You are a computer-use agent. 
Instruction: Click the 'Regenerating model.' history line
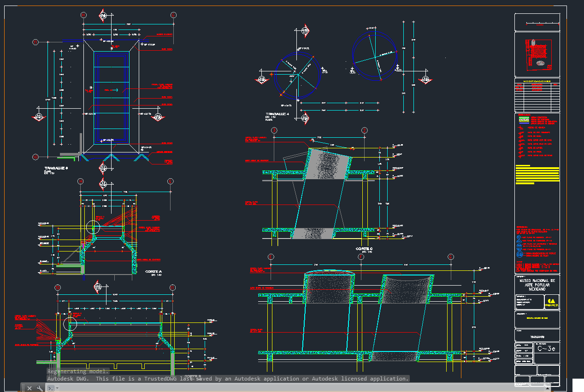[x=78, y=371]
